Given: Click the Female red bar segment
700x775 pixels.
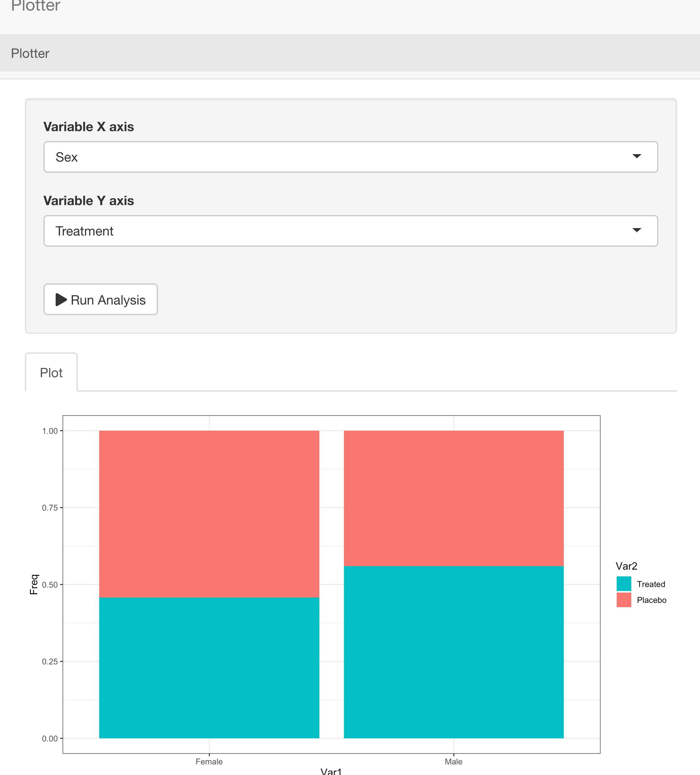Looking at the screenshot, I should pos(209,514).
